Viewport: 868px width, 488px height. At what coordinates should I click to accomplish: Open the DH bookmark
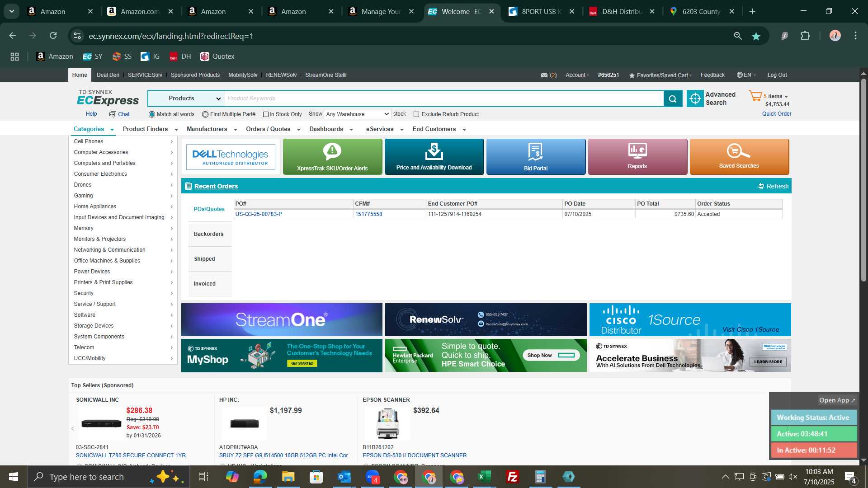click(180, 56)
